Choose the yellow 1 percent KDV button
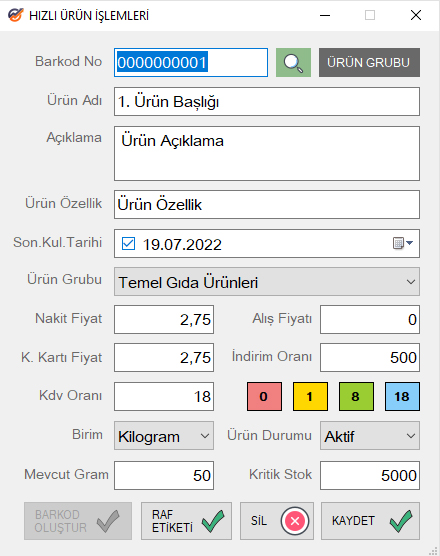The height and width of the screenshot is (556, 440). (x=310, y=396)
